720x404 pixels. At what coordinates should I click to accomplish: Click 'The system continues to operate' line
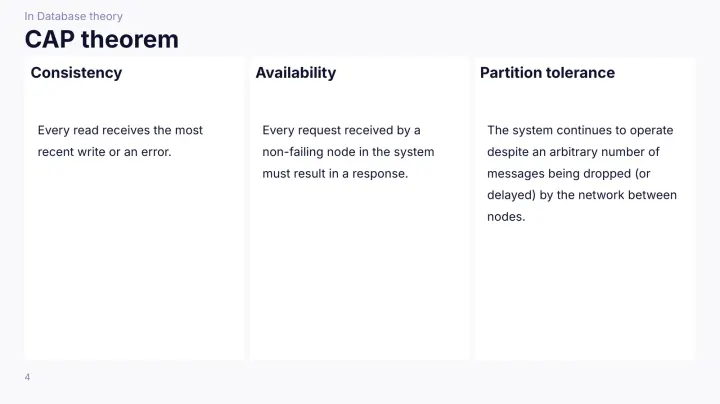point(580,130)
